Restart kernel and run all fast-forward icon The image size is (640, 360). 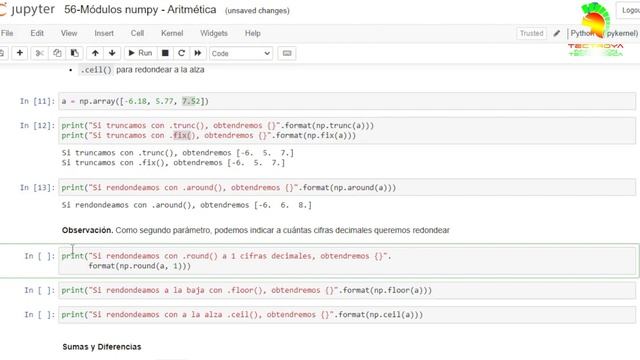[x=198, y=53]
